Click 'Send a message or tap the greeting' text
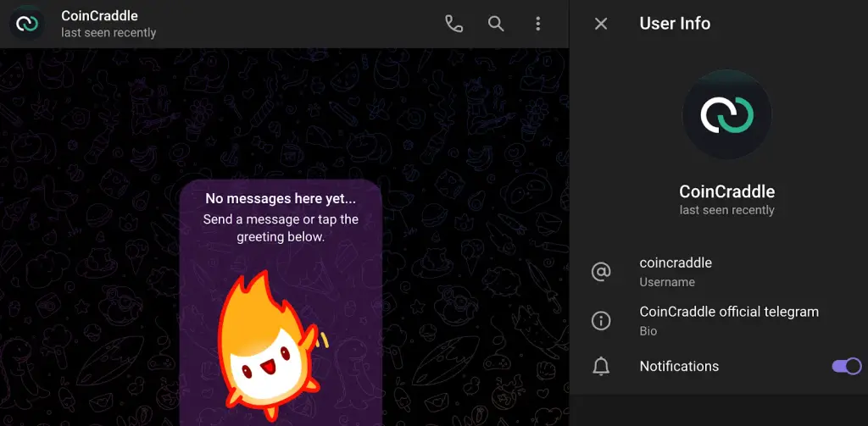 281,228
